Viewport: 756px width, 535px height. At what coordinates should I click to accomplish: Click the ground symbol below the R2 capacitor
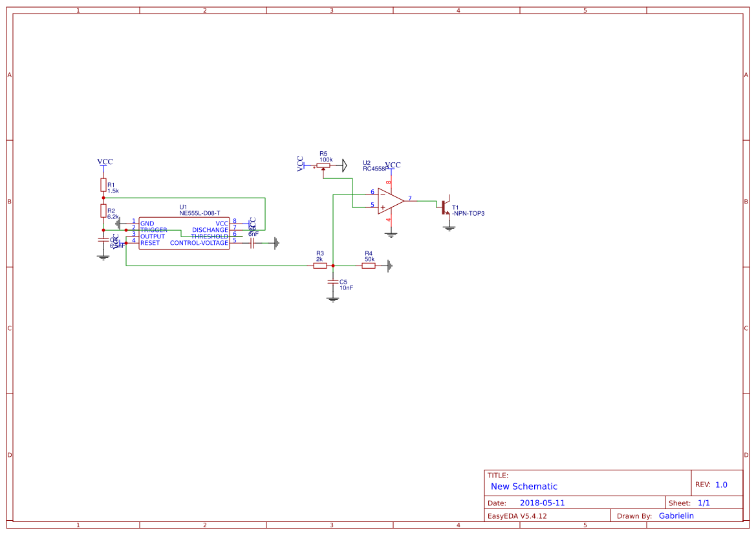(x=103, y=257)
